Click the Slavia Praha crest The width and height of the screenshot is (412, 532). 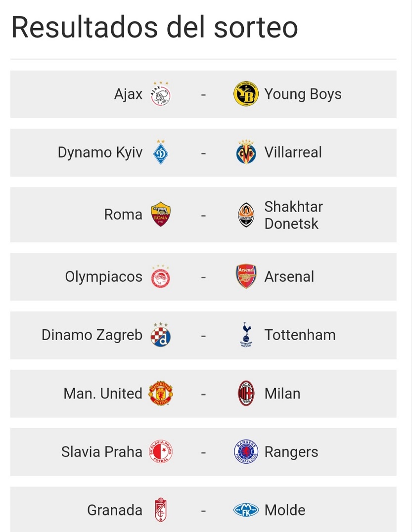pyautogui.click(x=161, y=452)
